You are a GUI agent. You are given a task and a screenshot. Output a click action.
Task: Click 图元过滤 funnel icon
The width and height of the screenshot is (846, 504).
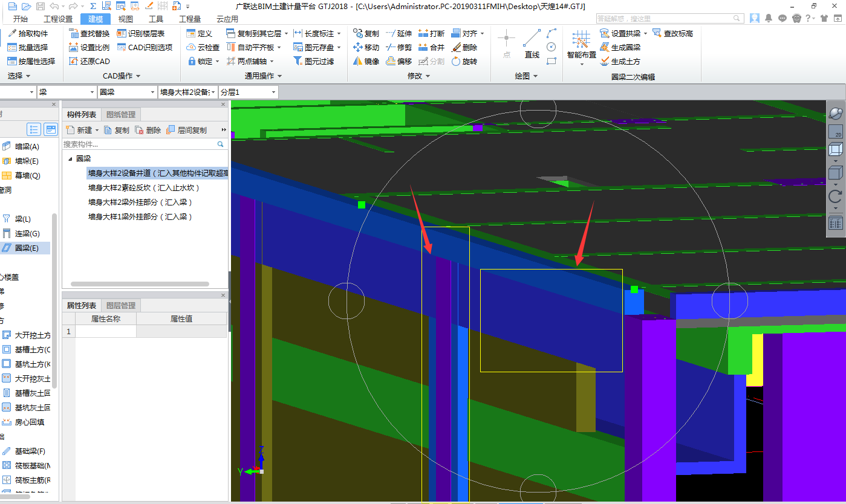[x=314, y=61]
